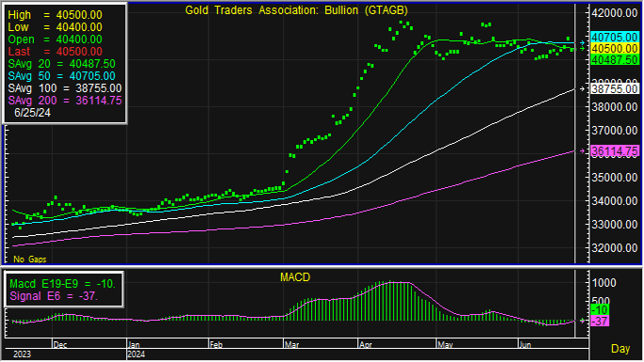Click the magenta -37 signal value tag

click(600, 322)
